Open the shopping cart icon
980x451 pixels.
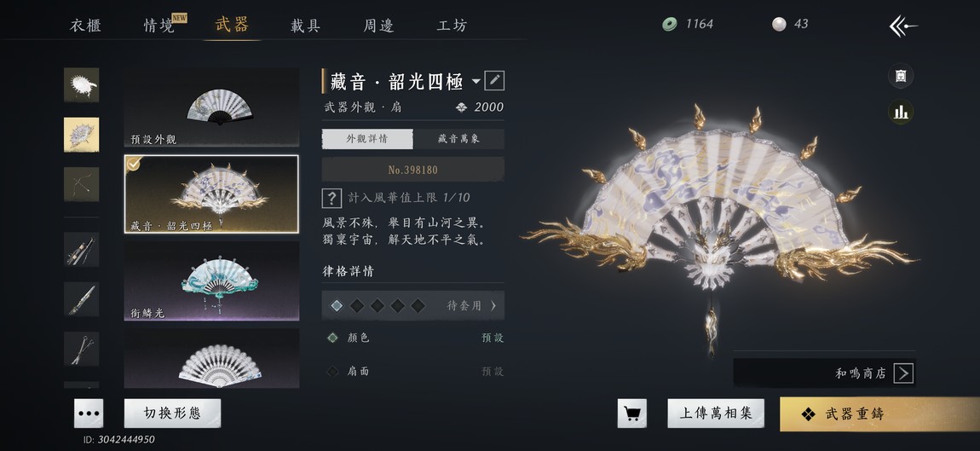[631, 413]
